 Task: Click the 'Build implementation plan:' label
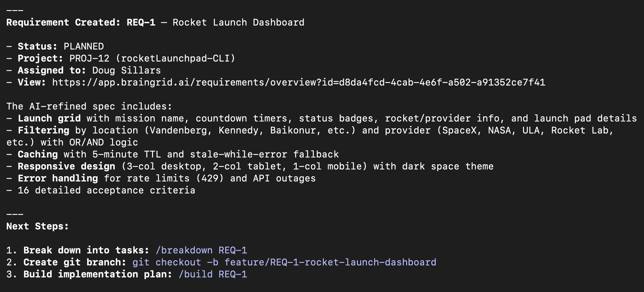point(98,274)
